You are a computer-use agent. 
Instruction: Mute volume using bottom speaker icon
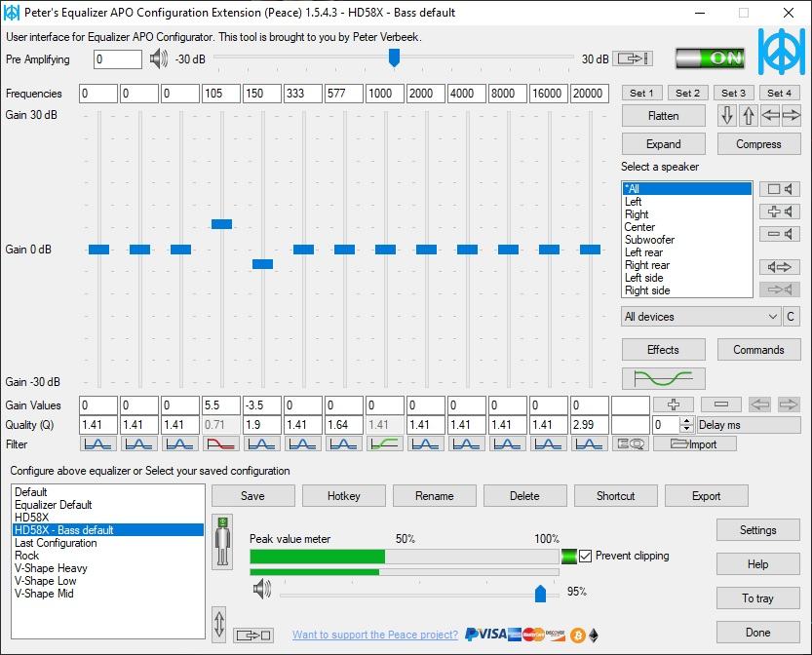262,589
